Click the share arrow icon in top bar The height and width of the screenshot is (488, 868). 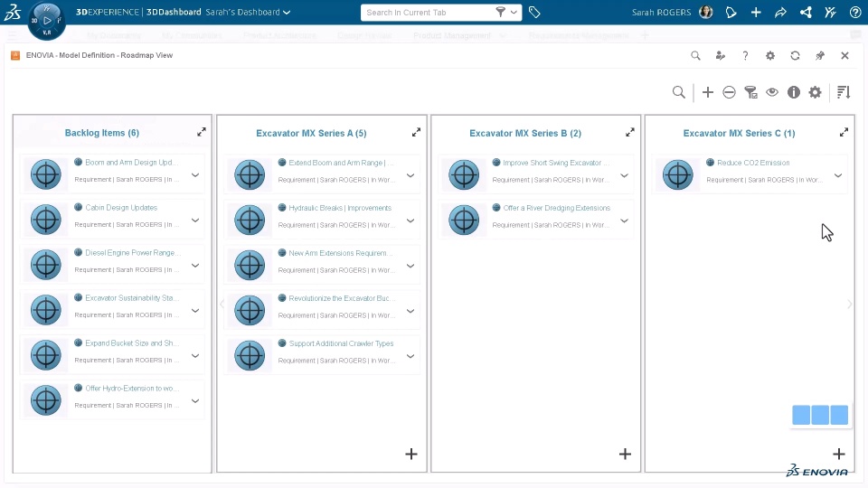(780, 12)
